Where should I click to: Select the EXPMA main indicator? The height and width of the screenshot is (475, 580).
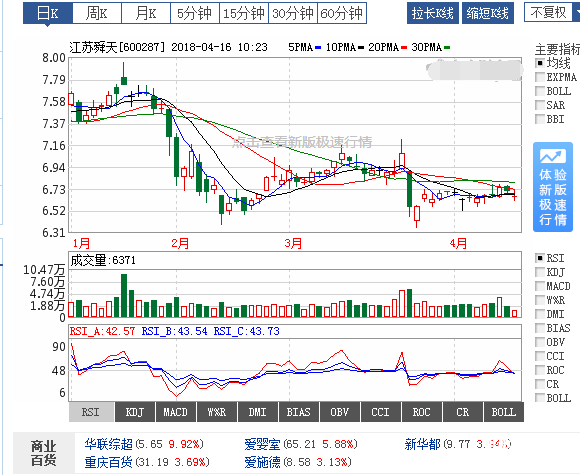coord(540,77)
